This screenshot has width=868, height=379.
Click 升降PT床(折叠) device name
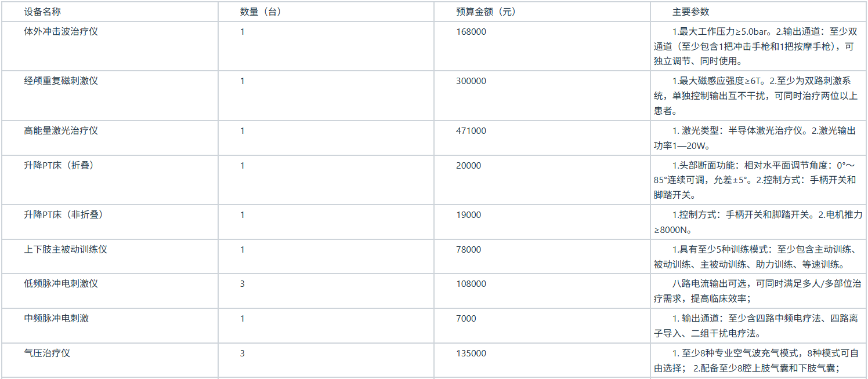coord(59,166)
